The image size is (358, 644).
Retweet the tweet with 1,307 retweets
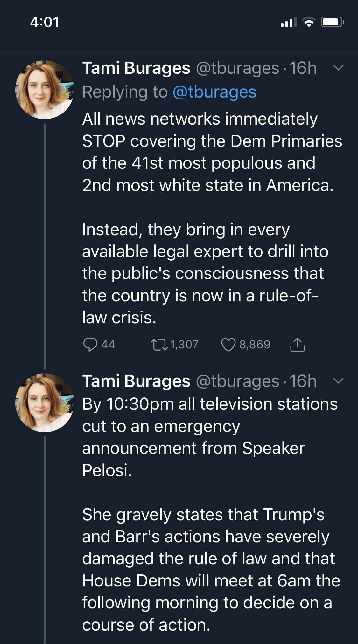pos(159,345)
